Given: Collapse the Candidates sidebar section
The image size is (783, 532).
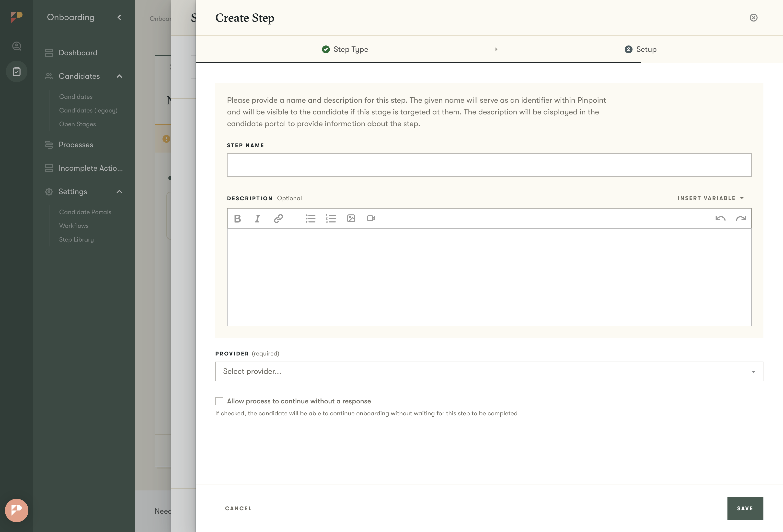Looking at the screenshot, I should (x=119, y=76).
